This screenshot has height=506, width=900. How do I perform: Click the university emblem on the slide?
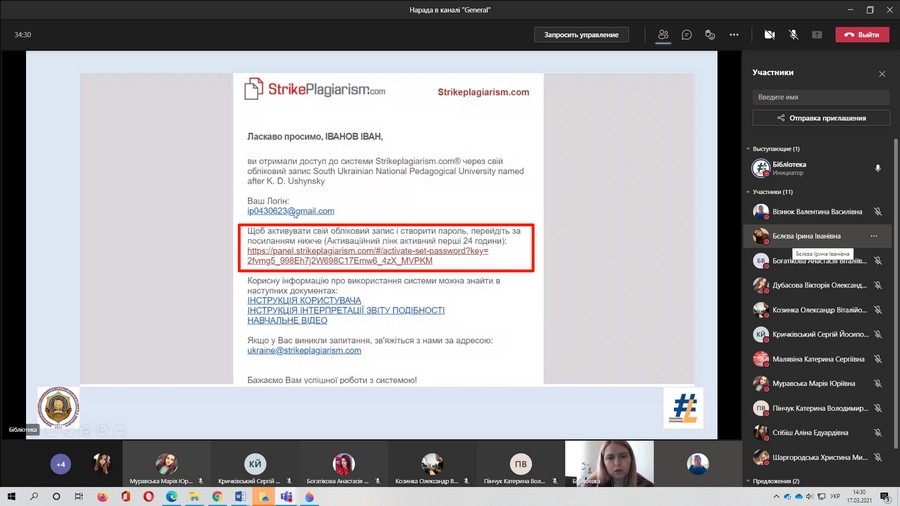tap(58, 407)
